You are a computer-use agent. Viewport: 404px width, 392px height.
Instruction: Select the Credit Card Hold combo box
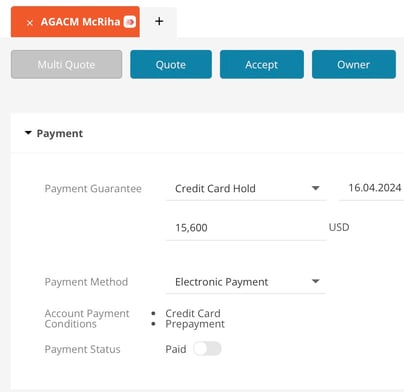pyautogui.click(x=246, y=189)
